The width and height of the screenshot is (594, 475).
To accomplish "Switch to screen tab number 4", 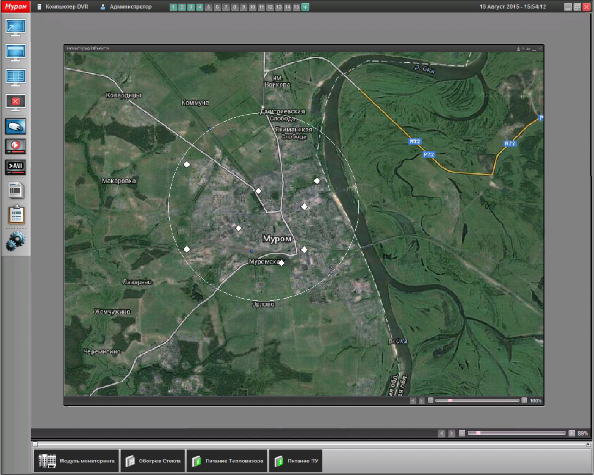I will click(200, 7).
